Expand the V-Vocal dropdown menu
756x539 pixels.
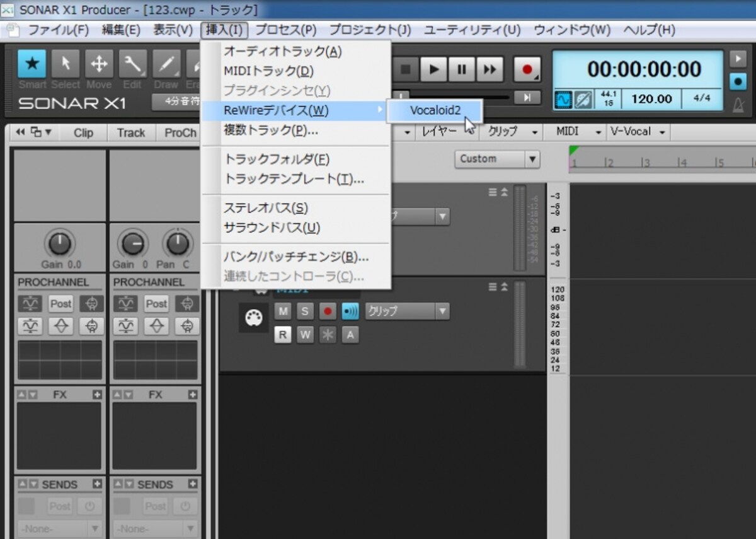coord(638,132)
